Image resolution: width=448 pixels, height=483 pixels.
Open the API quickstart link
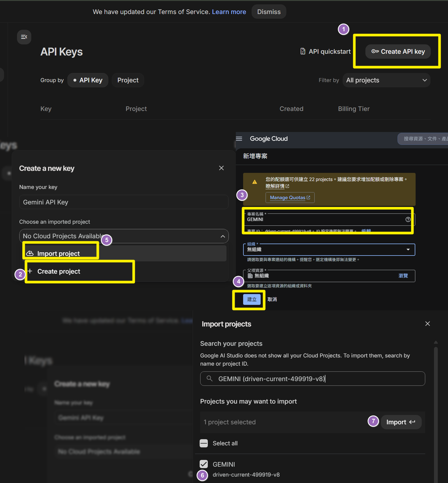click(x=325, y=52)
